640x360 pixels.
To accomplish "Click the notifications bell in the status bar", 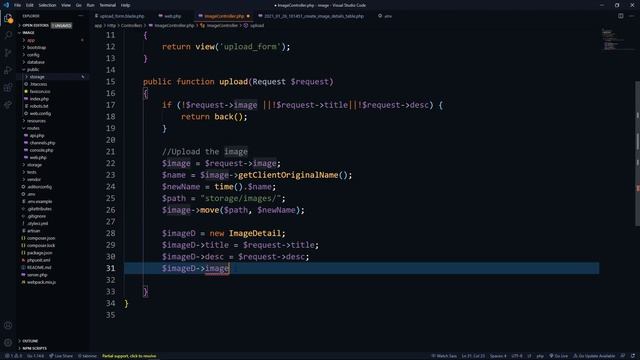I will coord(633,356).
